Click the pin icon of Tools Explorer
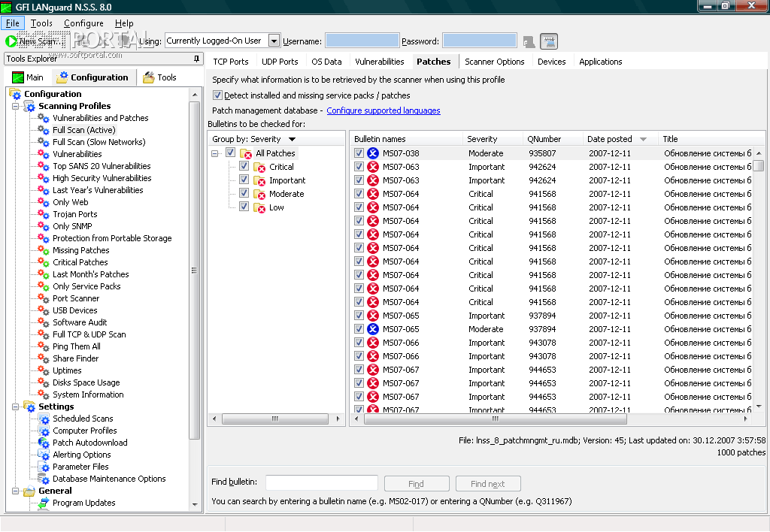This screenshot has height=532, width=770. click(x=196, y=59)
